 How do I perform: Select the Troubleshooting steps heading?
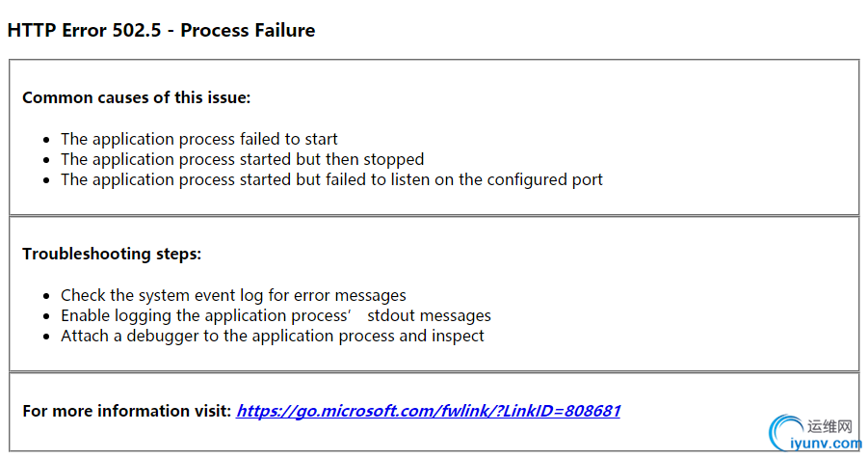[x=112, y=254]
